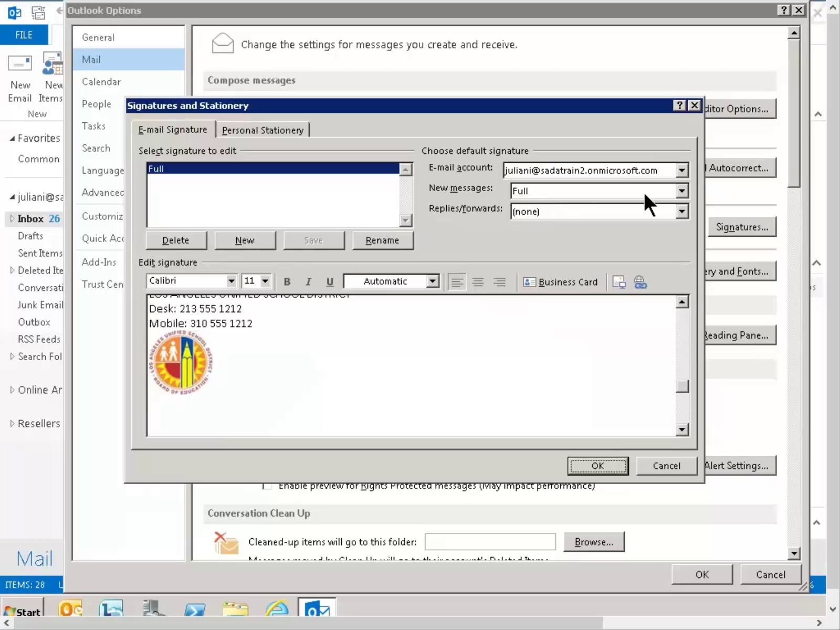Insert a Business Card into the signature
This screenshot has height=630, width=840.
(x=561, y=282)
